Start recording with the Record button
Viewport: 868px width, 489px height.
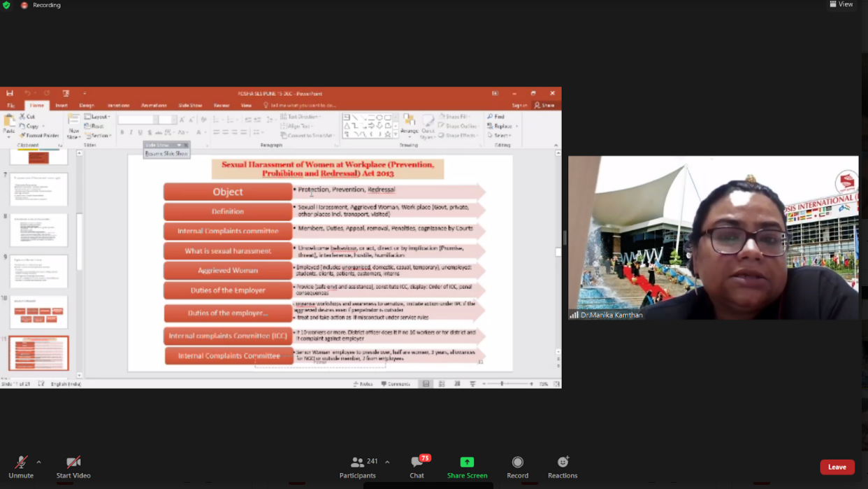(517, 467)
